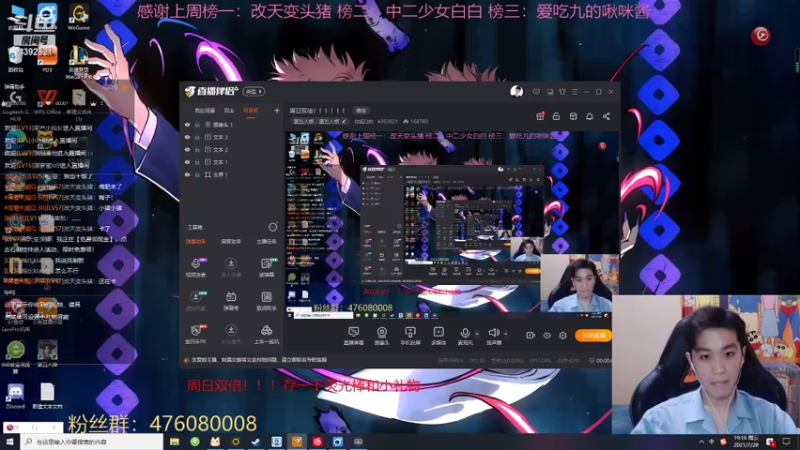Hide the 摄像头 1 source

tap(187, 124)
